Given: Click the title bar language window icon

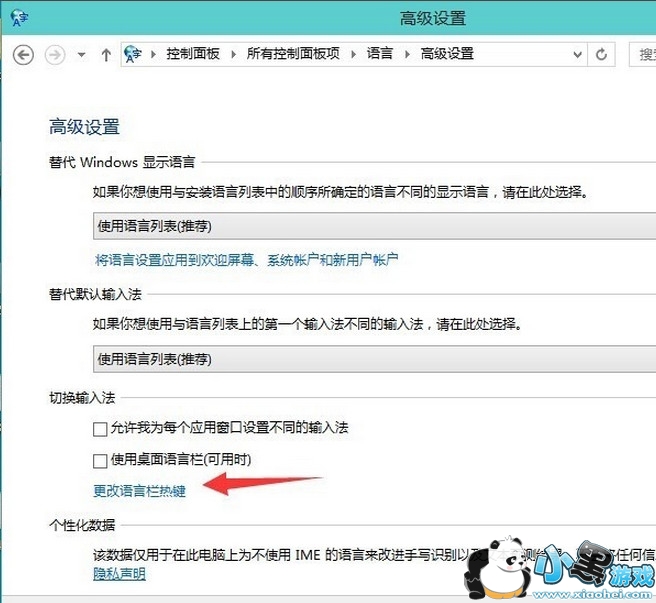Looking at the screenshot, I should point(19,18).
